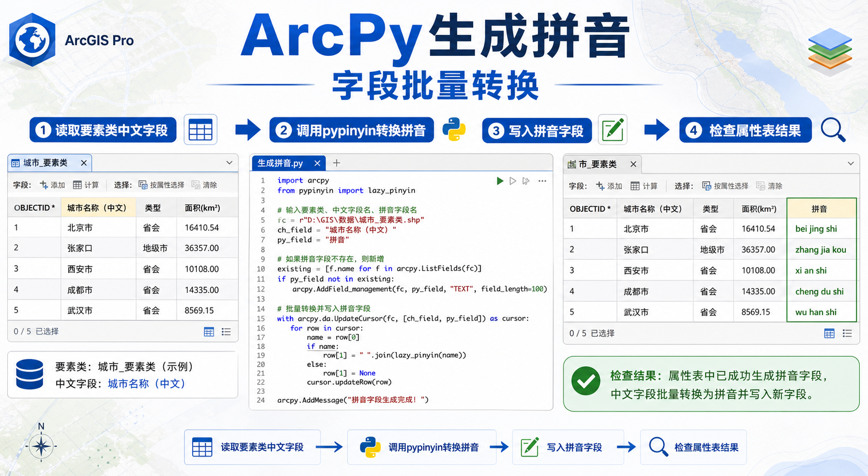Run script with the green play icon
This screenshot has height=476, width=868.
(x=500, y=181)
